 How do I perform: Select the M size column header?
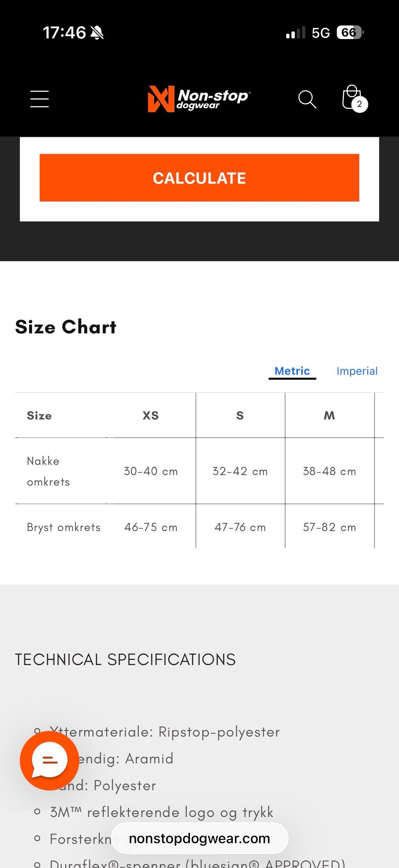(329, 415)
